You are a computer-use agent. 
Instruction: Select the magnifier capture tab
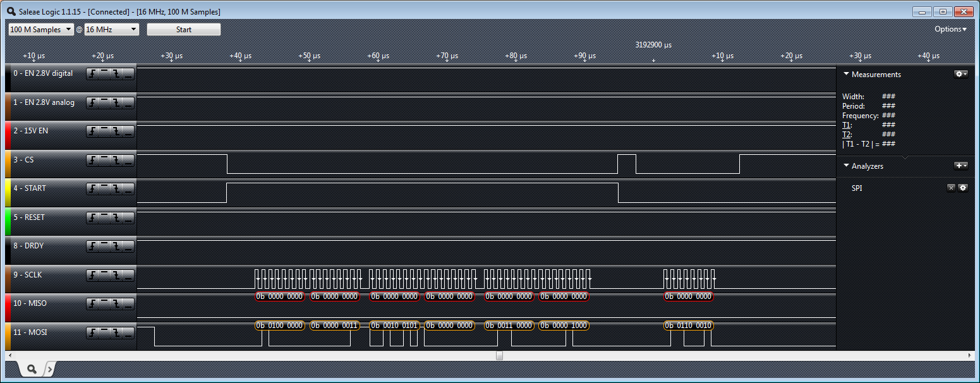(31, 369)
